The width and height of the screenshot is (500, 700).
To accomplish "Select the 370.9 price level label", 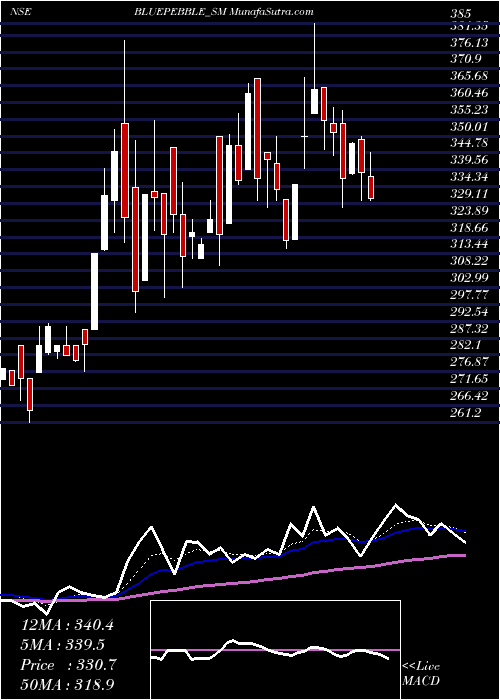I will (464, 58).
